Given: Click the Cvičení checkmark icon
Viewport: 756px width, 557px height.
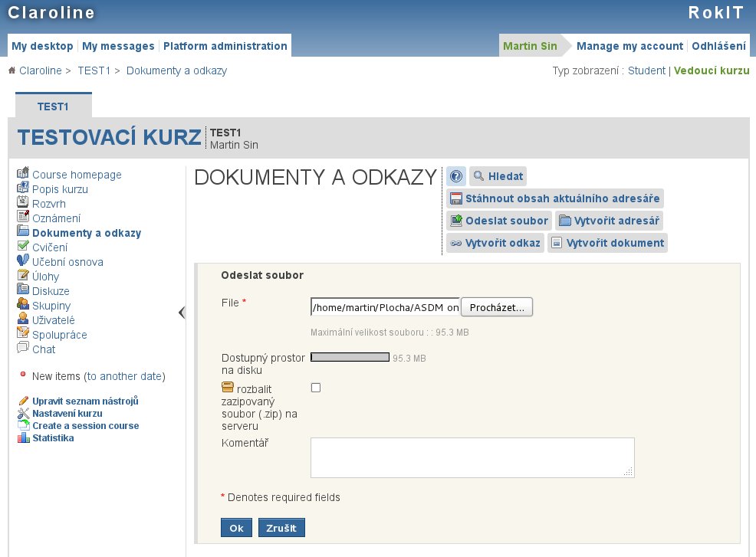Looking at the screenshot, I should point(23,246).
